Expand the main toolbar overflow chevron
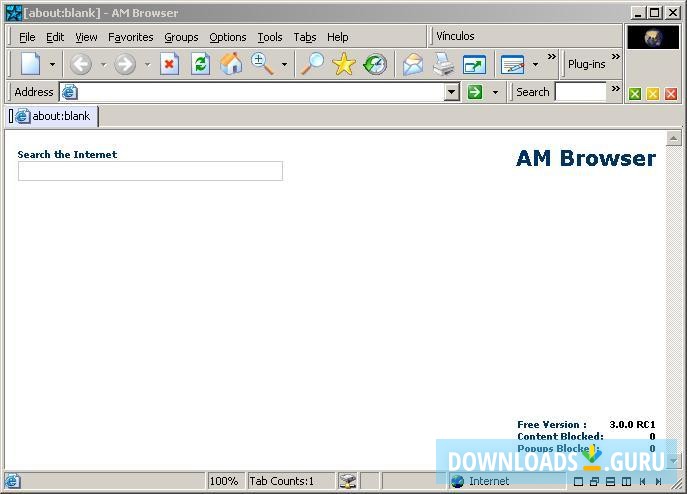 (552, 56)
